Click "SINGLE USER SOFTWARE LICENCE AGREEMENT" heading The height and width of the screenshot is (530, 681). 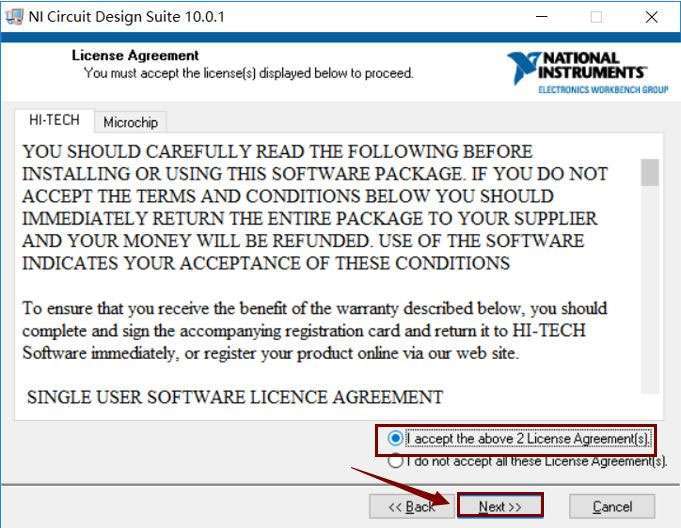[235, 397]
